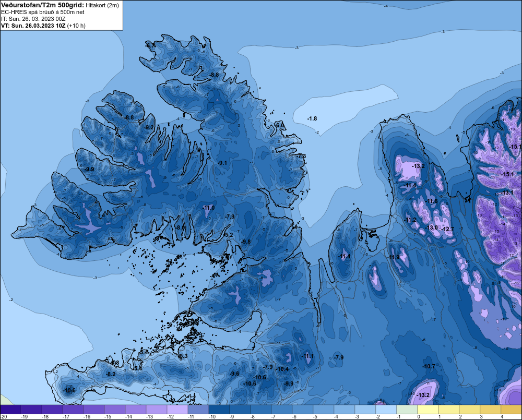This screenshot has height=420, width=522.
Task: Click the "-11.0" temperature label
Action: click(x=208, y=208)
